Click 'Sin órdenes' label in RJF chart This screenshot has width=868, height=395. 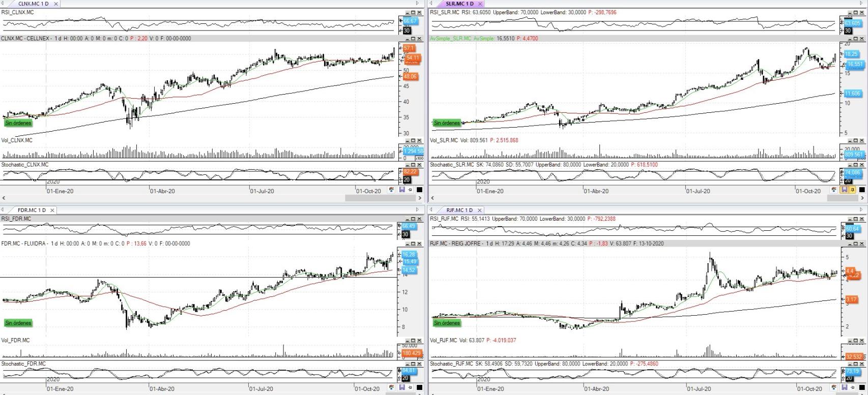447,323
